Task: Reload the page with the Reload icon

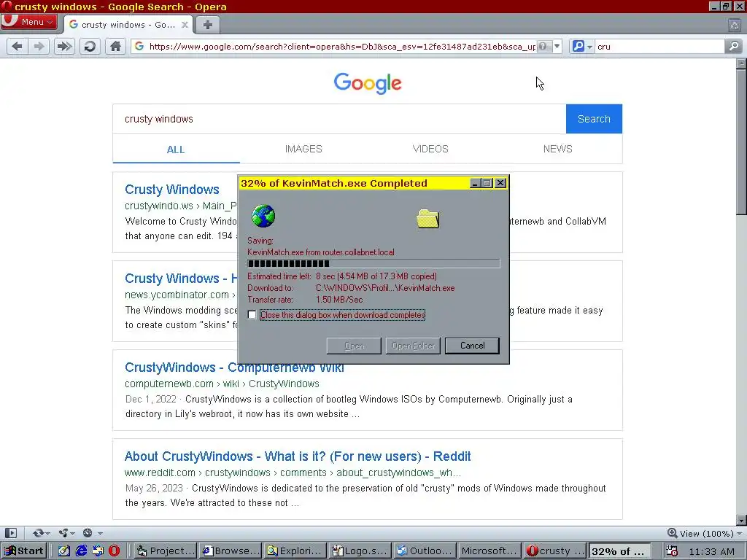Action: (x=90, y=46)
